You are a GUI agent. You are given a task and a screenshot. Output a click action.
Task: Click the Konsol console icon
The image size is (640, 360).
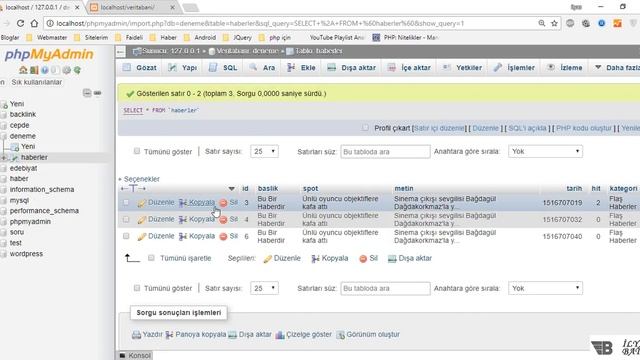[122, 356]
